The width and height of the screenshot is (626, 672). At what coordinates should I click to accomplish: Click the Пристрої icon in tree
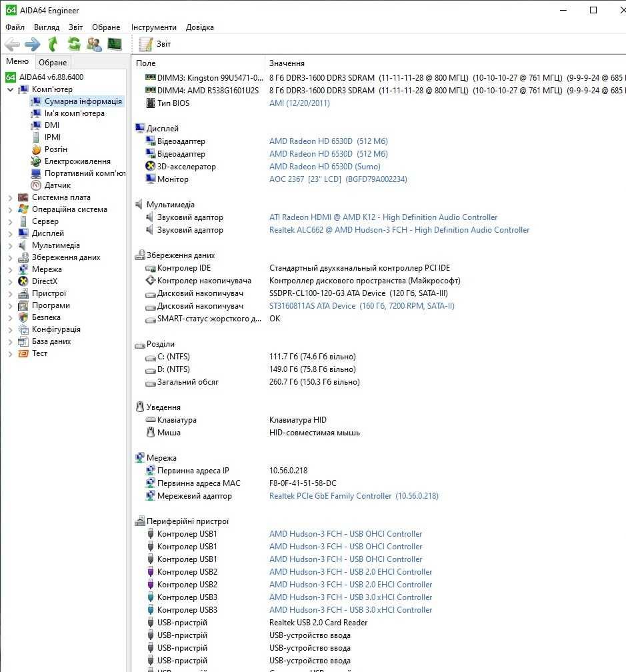coord(23,293)
